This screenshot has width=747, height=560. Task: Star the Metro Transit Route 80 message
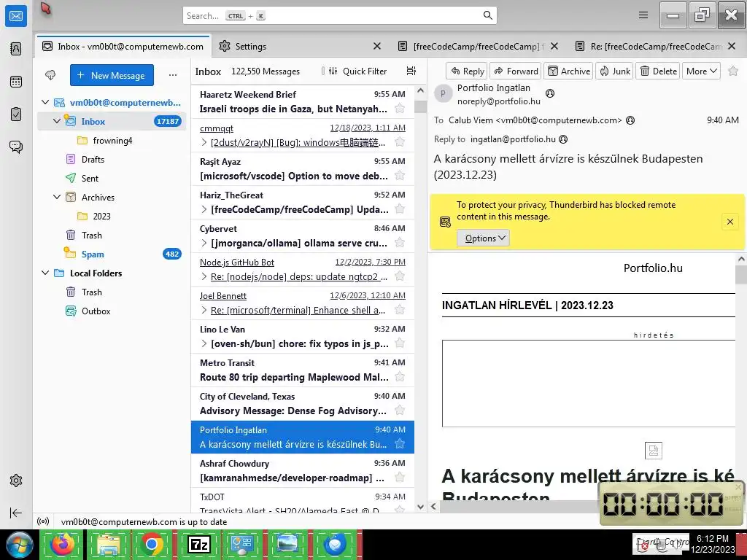400,377
